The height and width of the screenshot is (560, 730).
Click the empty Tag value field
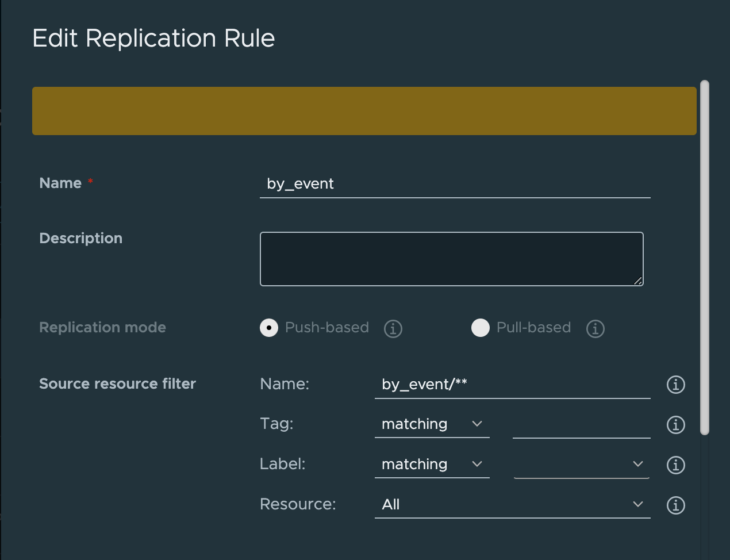coord(581,424)
